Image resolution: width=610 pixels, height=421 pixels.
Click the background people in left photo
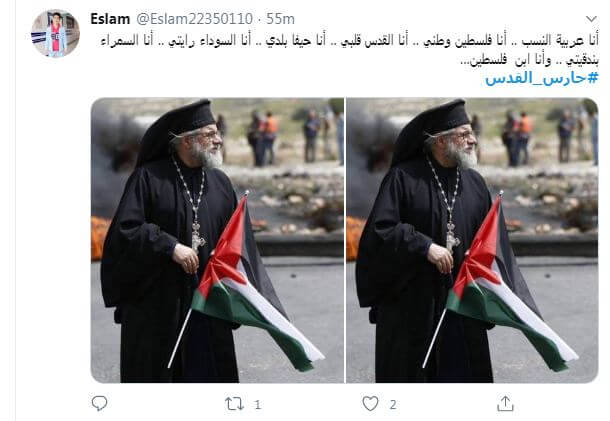284,136
